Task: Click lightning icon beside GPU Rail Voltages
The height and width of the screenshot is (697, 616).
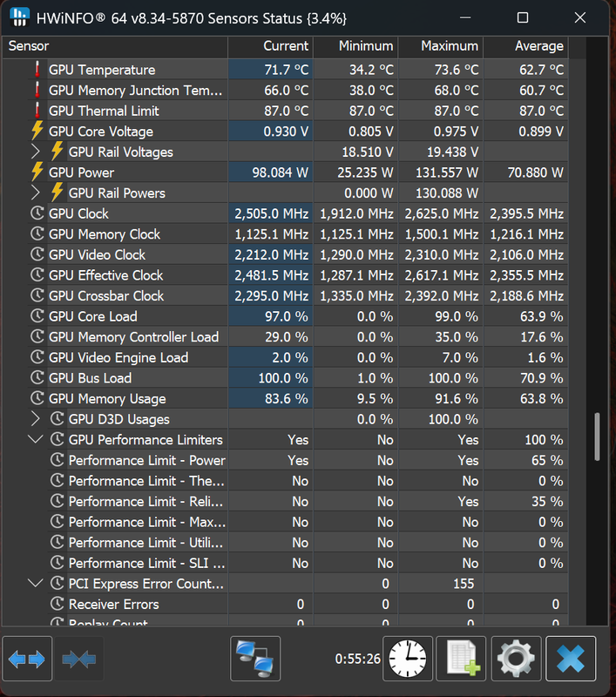Action: pyautogui.click(x=57, y=151)
